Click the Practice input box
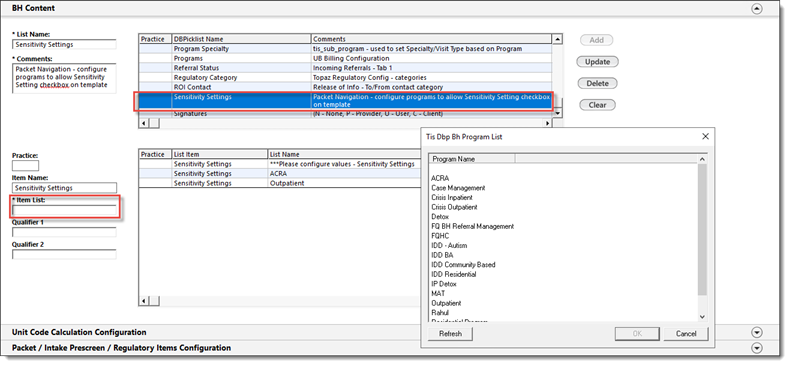 [25, 165]
